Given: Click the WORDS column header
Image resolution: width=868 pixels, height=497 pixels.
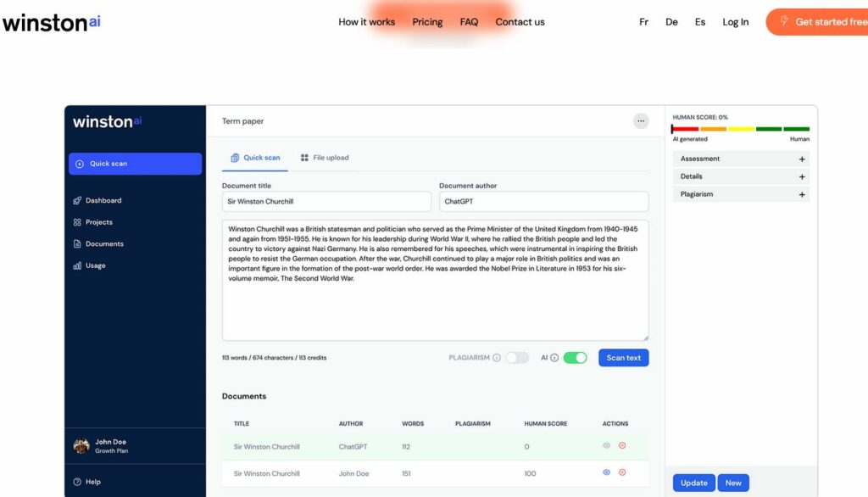Looking at the screenshot, I should [413, 424].
